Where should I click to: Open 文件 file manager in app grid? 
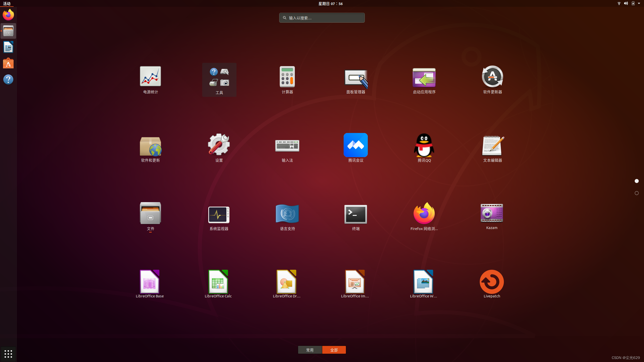tap(150, 217)
